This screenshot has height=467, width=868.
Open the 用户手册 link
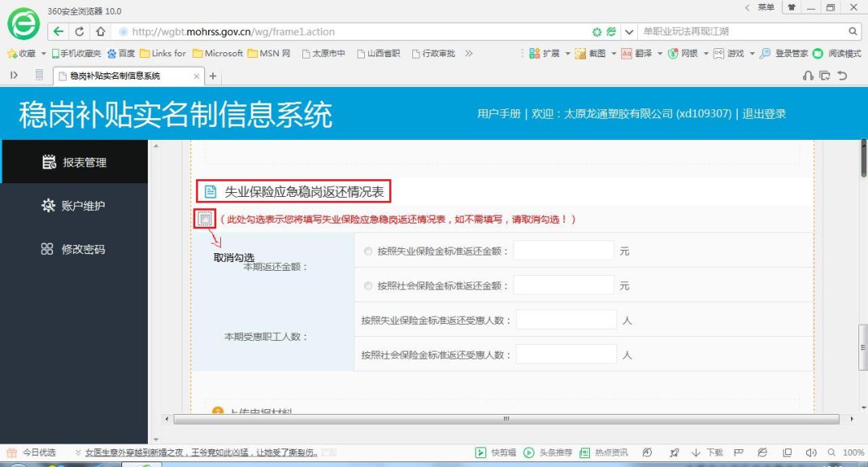[x=499, y=114]
